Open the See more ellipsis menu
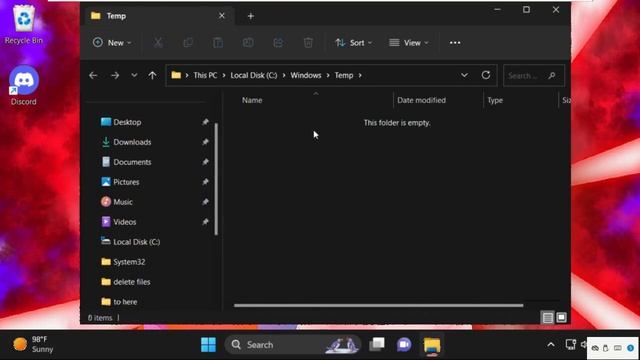Viewport: 640px width, 360px height. pyautogui.click(x=455, y=42)
